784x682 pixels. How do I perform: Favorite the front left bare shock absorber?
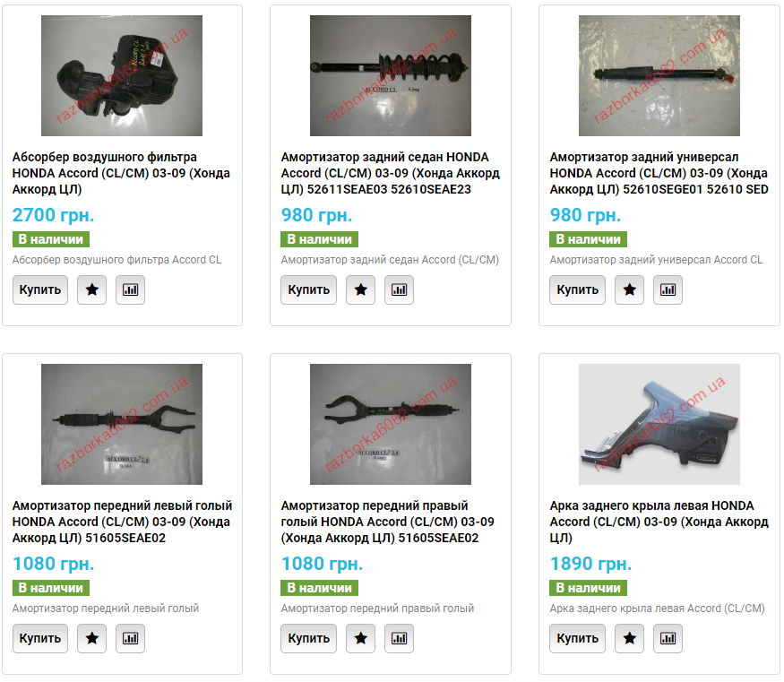(92, 638)
